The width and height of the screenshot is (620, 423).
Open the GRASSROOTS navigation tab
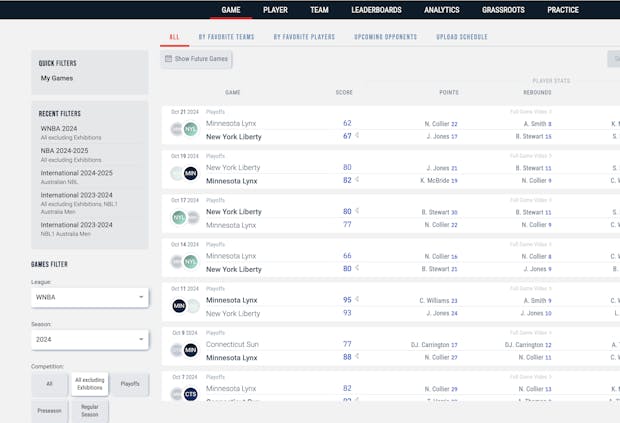coord(503,10)
